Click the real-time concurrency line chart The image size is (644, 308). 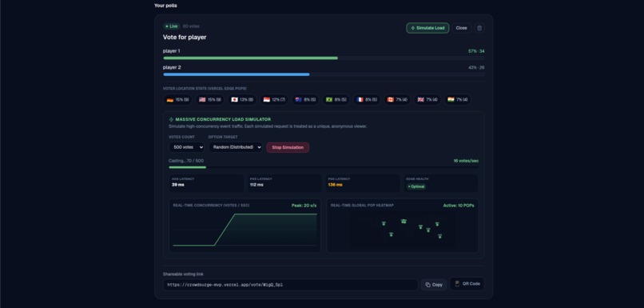pos(244,230)
